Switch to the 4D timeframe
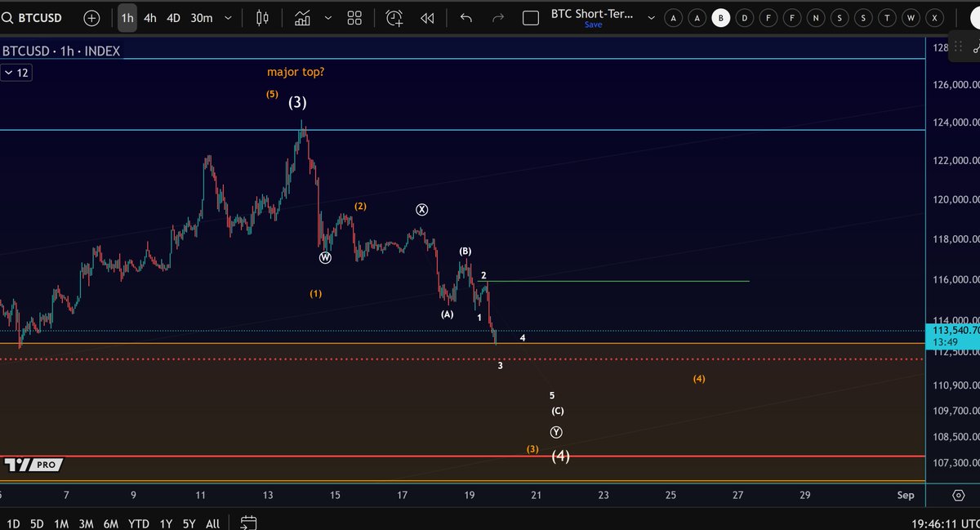 point(174,17)
